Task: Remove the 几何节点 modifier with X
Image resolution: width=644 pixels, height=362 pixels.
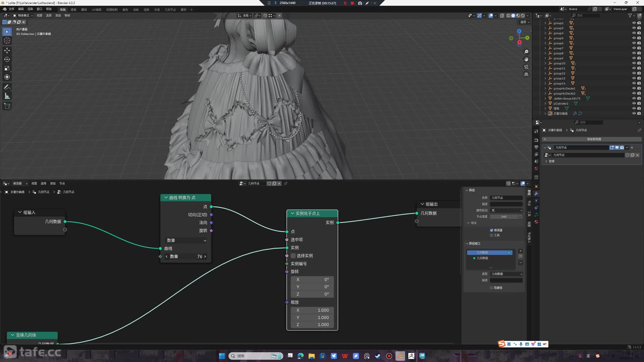Action: tap(632, 147)
